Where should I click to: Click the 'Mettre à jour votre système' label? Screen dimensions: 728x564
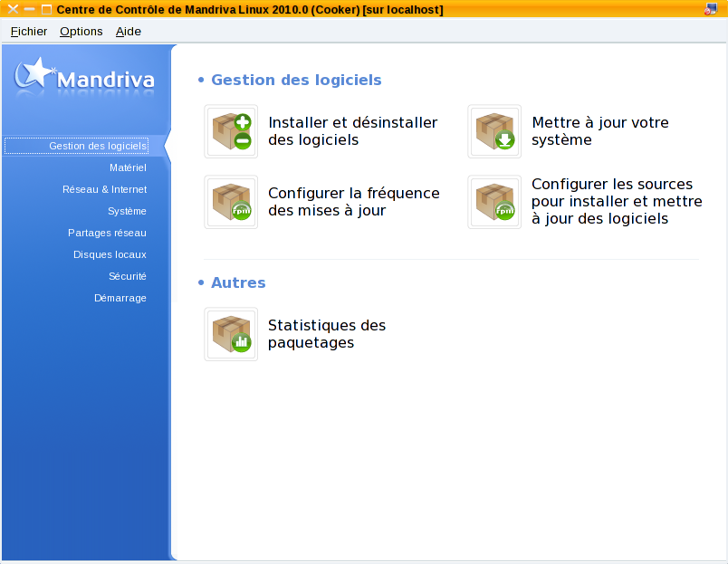tap(600, 131)
